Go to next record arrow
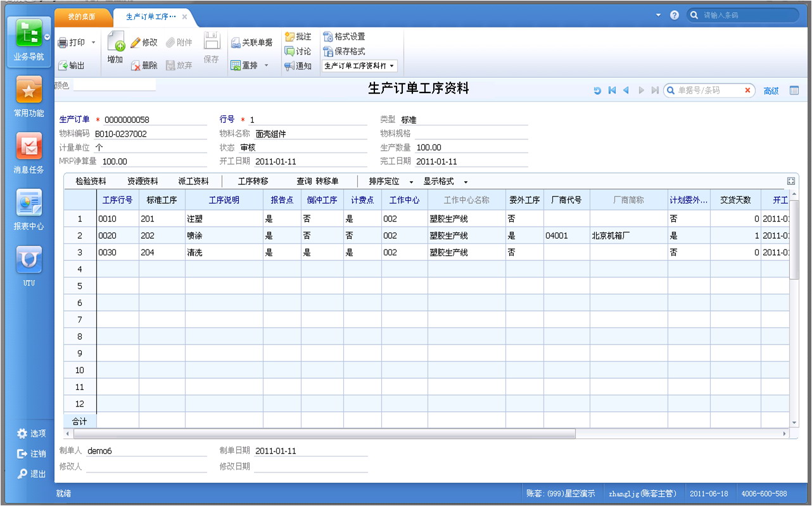 (x=641, y=91)
